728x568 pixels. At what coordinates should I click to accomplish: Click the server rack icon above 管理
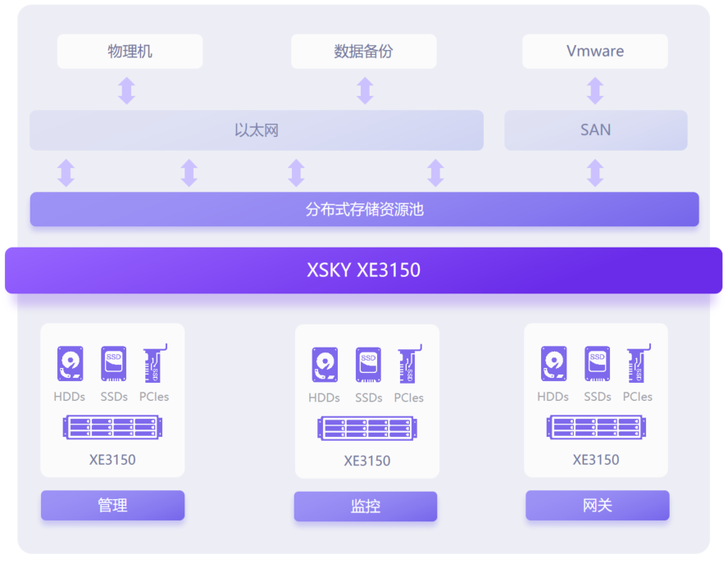tap(112, 427)
